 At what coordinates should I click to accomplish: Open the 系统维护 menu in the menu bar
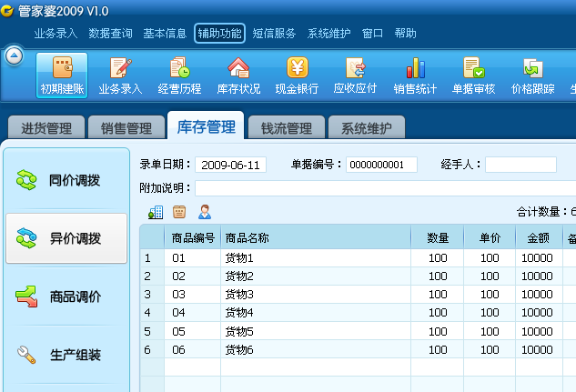click(x=328, y=34)
